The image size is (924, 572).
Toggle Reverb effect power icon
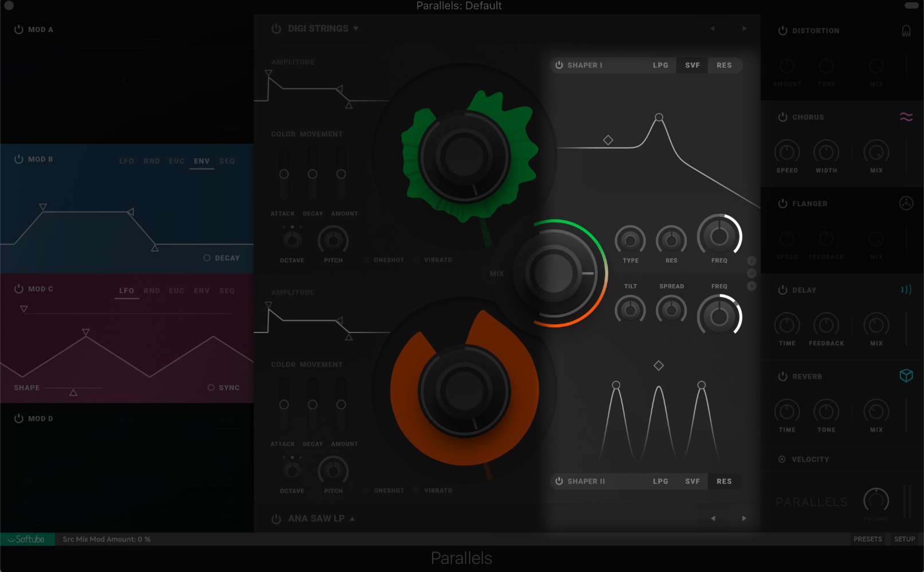[782, 377]
